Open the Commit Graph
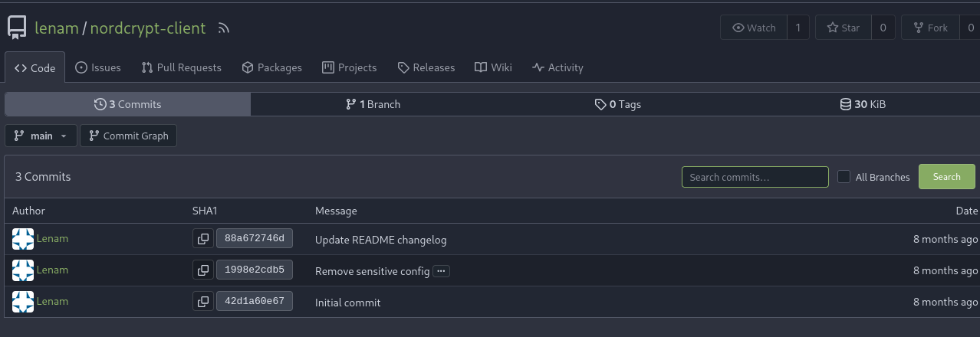The height and width of the screenshot is (337, 980). pos(129,136)
